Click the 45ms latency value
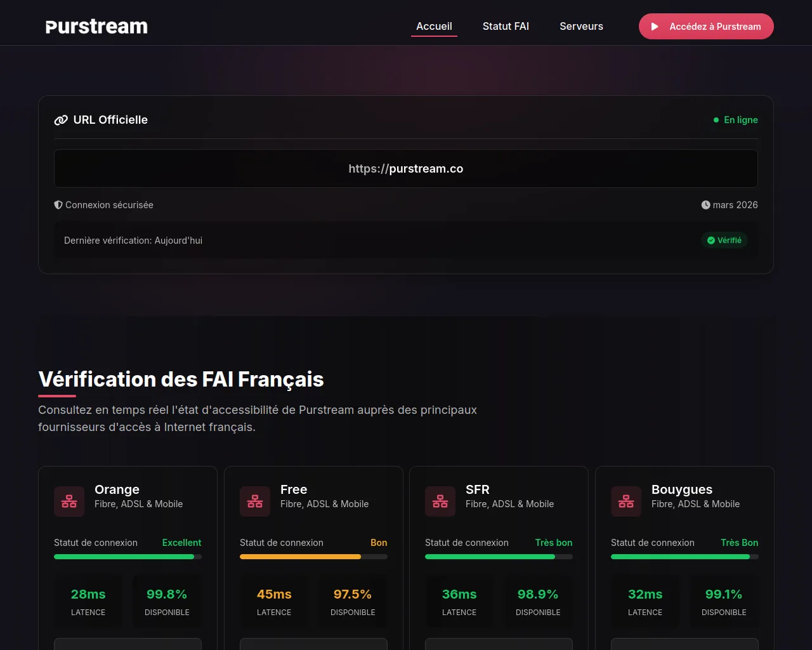Viewport: 812px width, 650px height. (274, 594)
